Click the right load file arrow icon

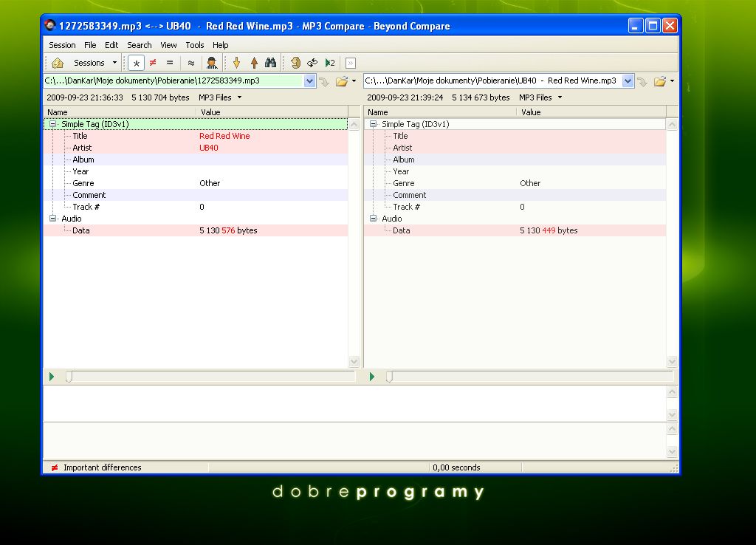[x=643, y=81]
